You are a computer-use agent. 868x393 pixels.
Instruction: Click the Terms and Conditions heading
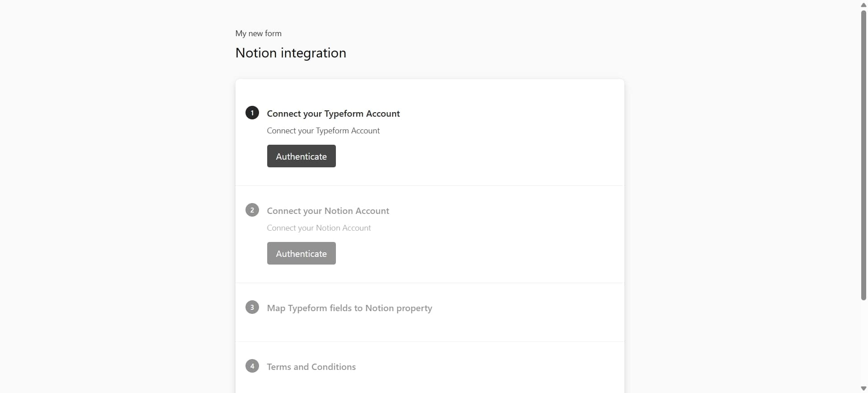point(311,367)
